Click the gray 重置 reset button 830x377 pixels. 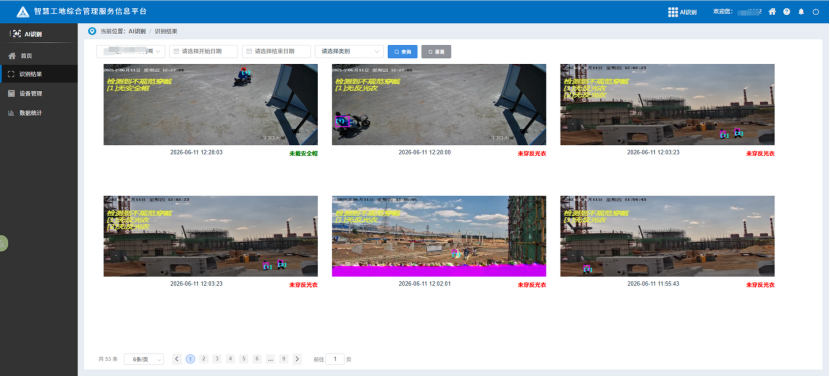(x=436, y=51)
